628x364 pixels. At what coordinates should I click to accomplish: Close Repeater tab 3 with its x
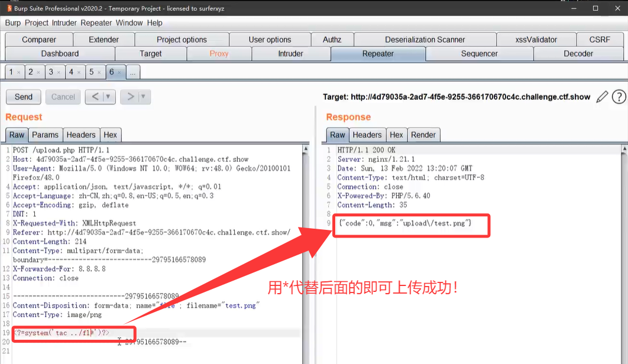tap(59, 73)
